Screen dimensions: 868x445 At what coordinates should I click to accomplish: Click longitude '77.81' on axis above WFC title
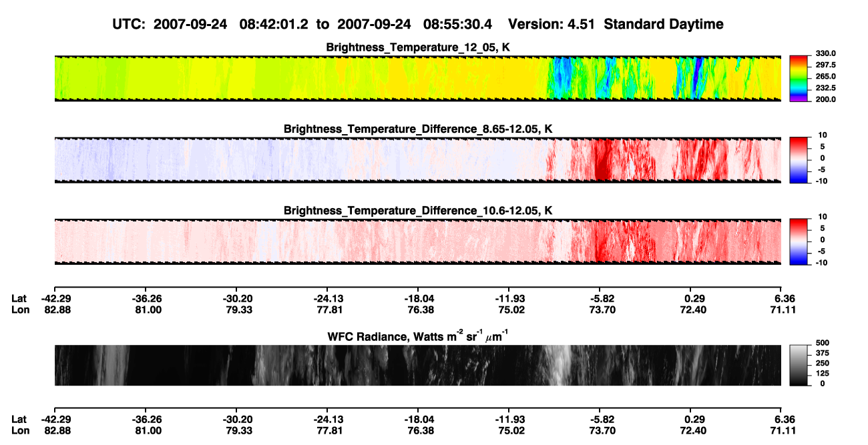(x=330, y=309)
